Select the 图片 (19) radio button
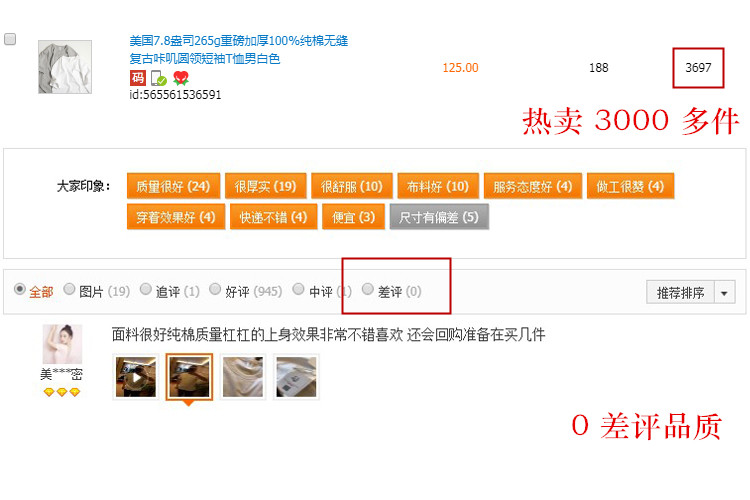The width and height of the screenshot is (750, 500). click(69, 289)
